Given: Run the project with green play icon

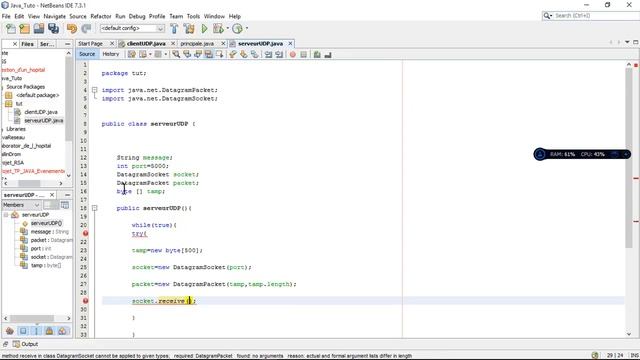Looking at the screenshot, I should tap(204, 29).
